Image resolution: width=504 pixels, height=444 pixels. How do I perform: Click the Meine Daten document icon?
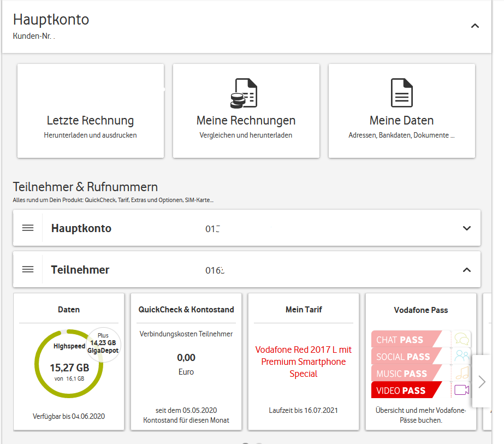tap(401, 93)
